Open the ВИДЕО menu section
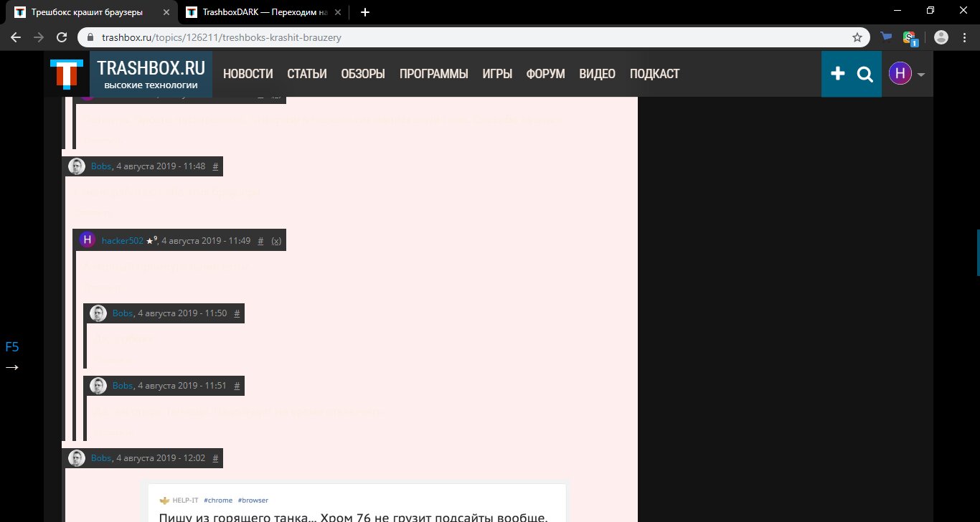This screenshot has width=980, height=522. pyautogui.click(x=598, y=74)
